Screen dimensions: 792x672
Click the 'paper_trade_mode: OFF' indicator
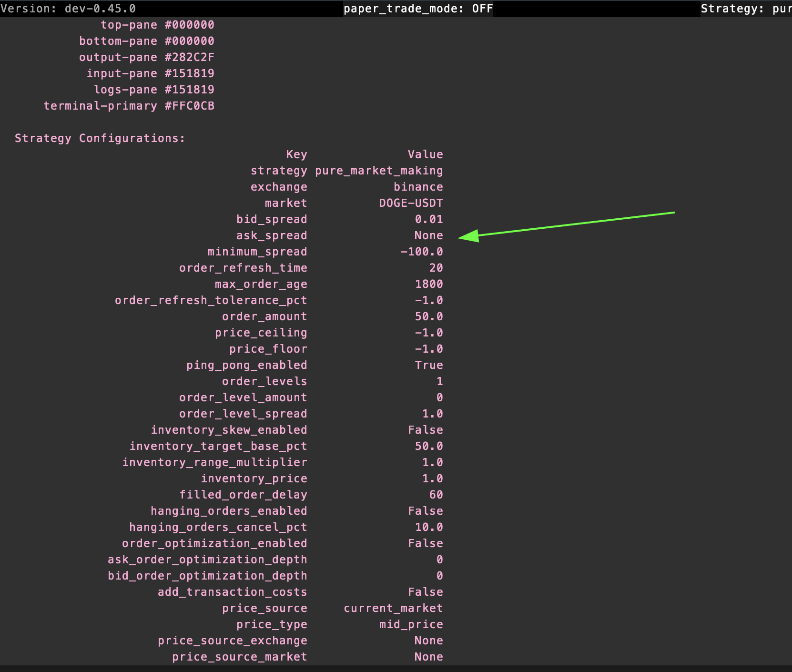pyautogui.click(x=418, y=9)
